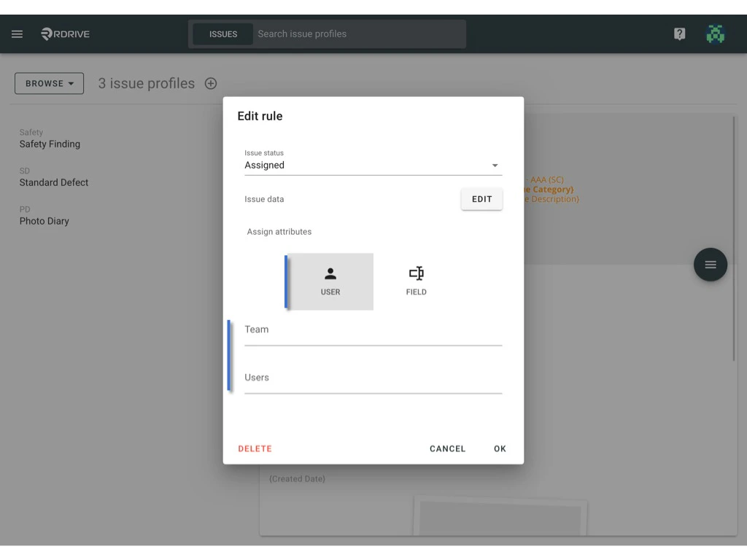Select the Safety Finding profile
Image resolution: width=747 pixels, height=560 pixels.
click(50, 144)
